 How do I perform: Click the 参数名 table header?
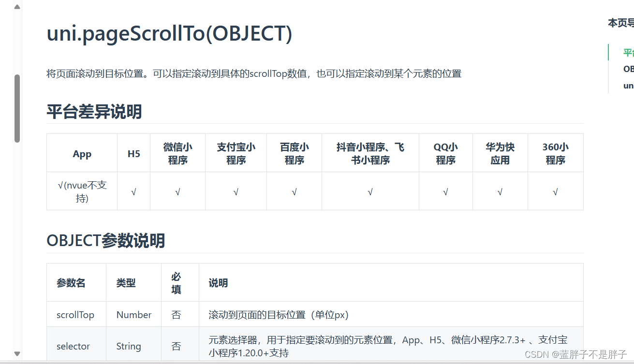(x=76, y=283)
